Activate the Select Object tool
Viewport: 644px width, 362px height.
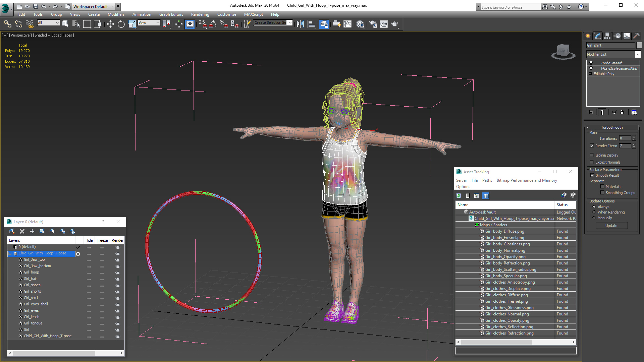coord(65,24)
